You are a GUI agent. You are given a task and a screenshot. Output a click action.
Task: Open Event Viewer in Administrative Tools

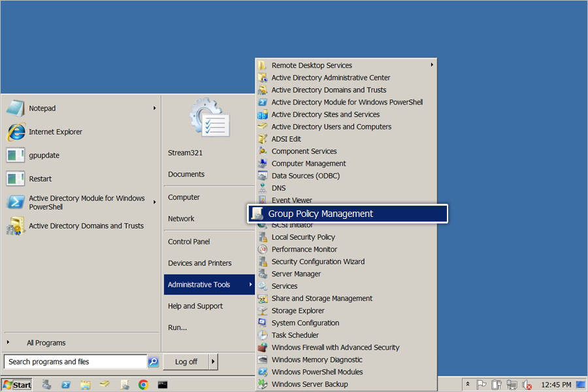[292, 201]
